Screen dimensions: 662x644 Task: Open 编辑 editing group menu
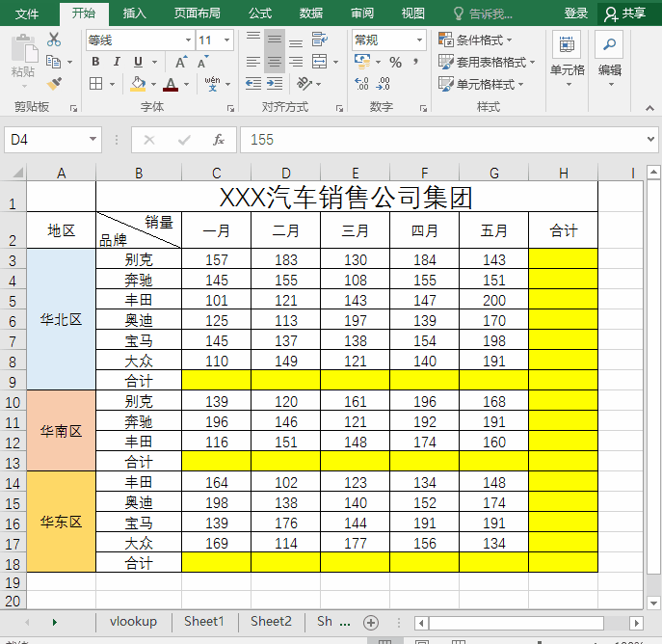610,58
